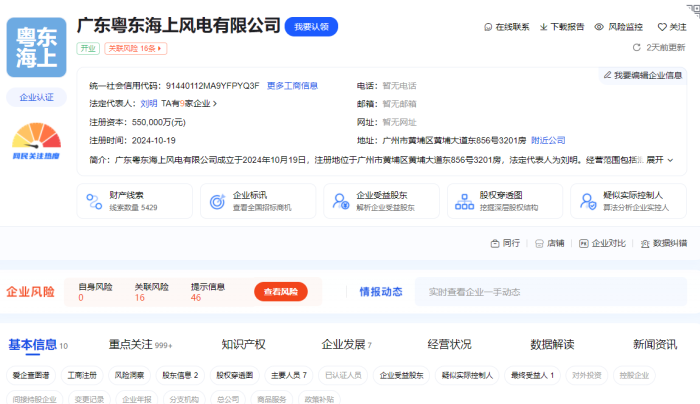The image size is (700, 404).
Task: Toggle 风险监控 eye monitoring icon
Action: coord(599,27)
